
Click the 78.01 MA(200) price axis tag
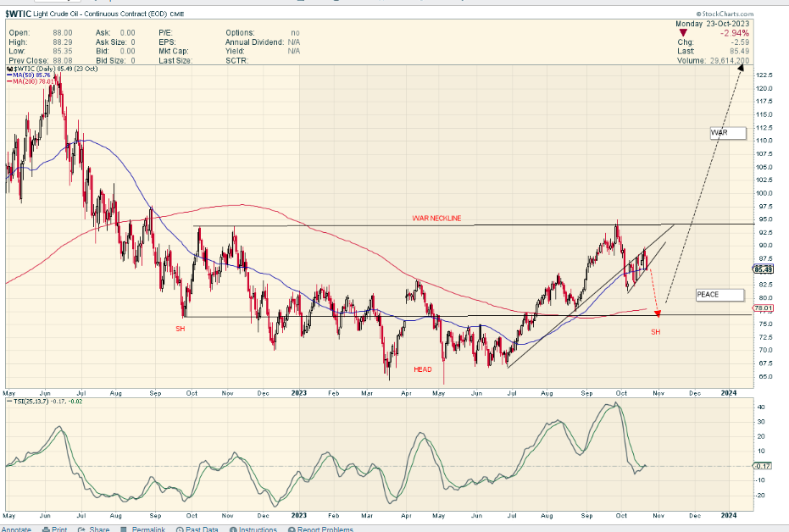761,308
